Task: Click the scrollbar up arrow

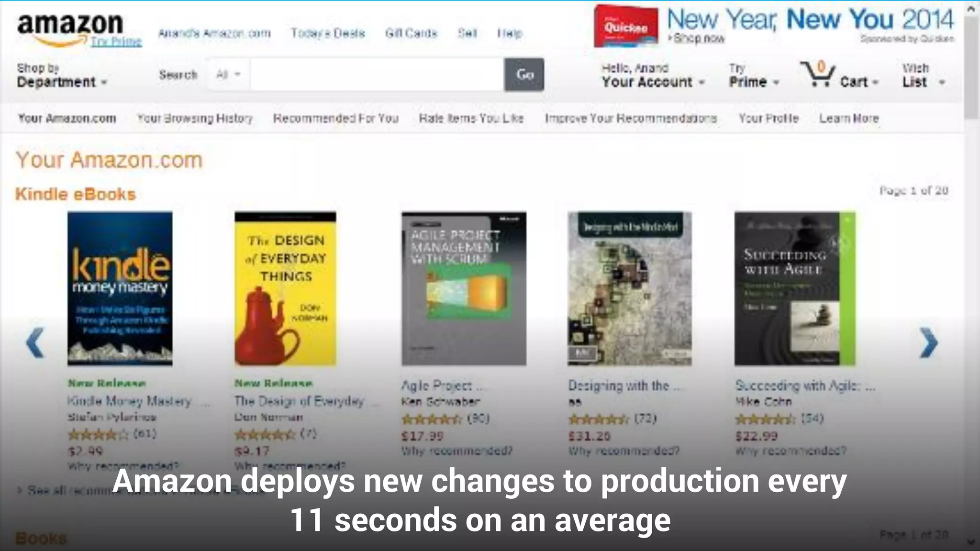Action: click(971, 9)
